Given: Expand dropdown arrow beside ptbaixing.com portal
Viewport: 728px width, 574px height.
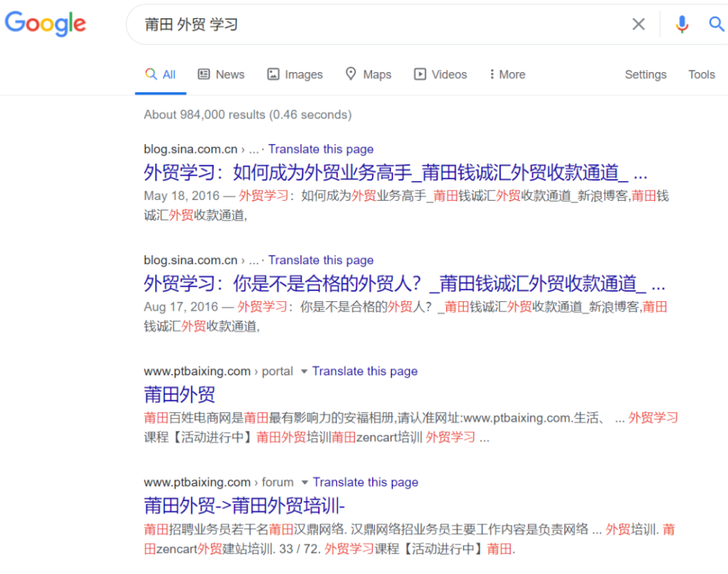Looking at the screenshot, I should [x=304, y=371].
